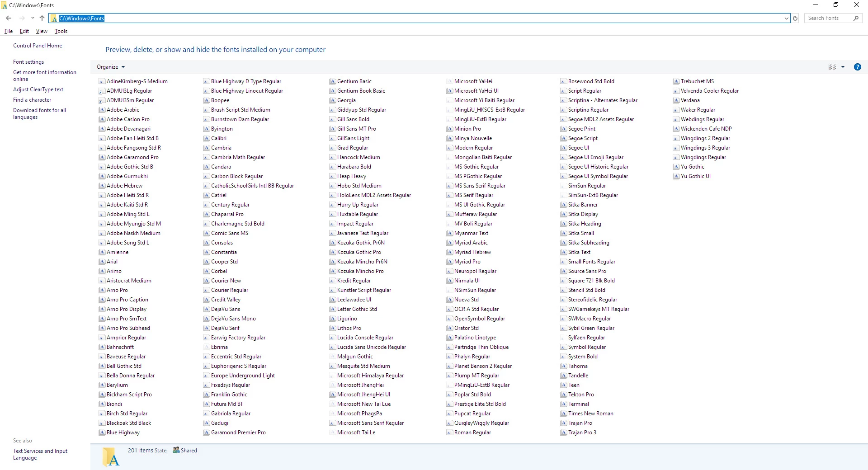
Task: Click the address bar path field
Action: pyautogui.click(x=420, y=18)
